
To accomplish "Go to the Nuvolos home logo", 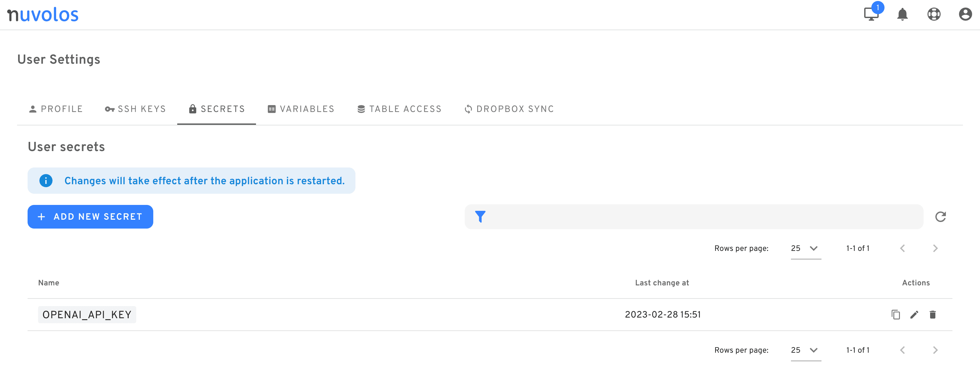I will (43, 14).
